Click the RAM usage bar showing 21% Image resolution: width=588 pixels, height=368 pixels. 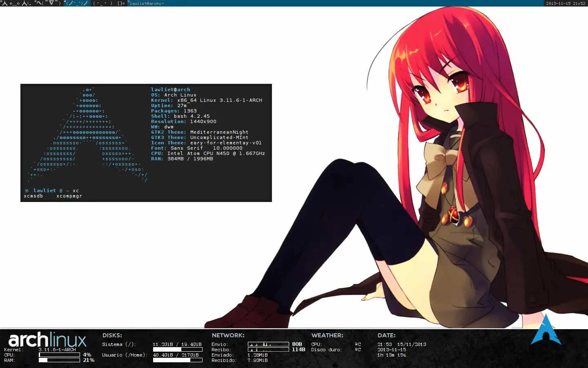coord(59,360)
